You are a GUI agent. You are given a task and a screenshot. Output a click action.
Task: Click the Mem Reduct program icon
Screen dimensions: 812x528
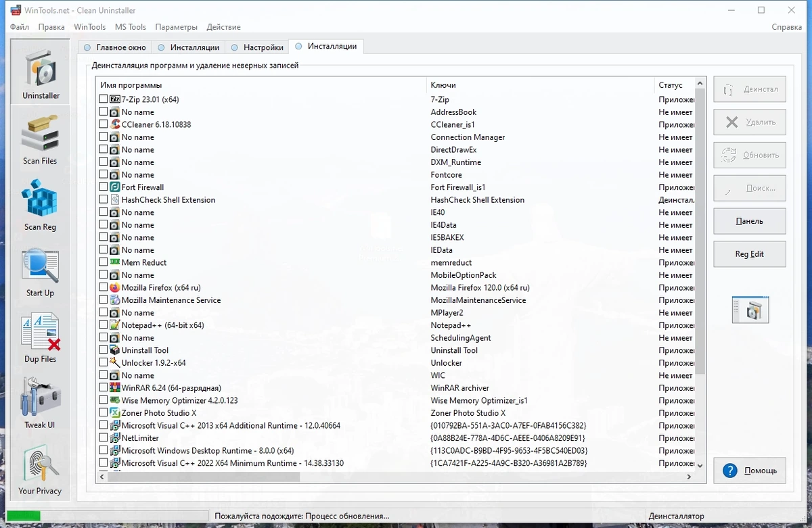point(115,262)
